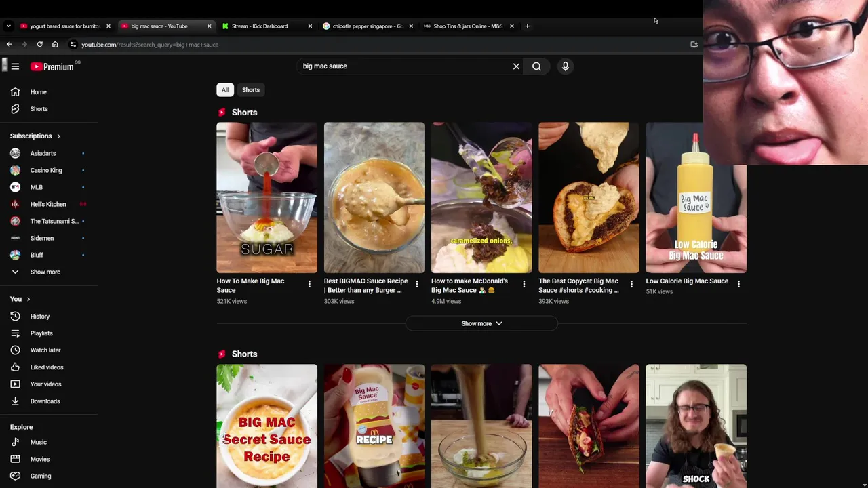Open Best BIGMAC Sauce Recipe title
This screenshot has width=868, height=488.
366,285
